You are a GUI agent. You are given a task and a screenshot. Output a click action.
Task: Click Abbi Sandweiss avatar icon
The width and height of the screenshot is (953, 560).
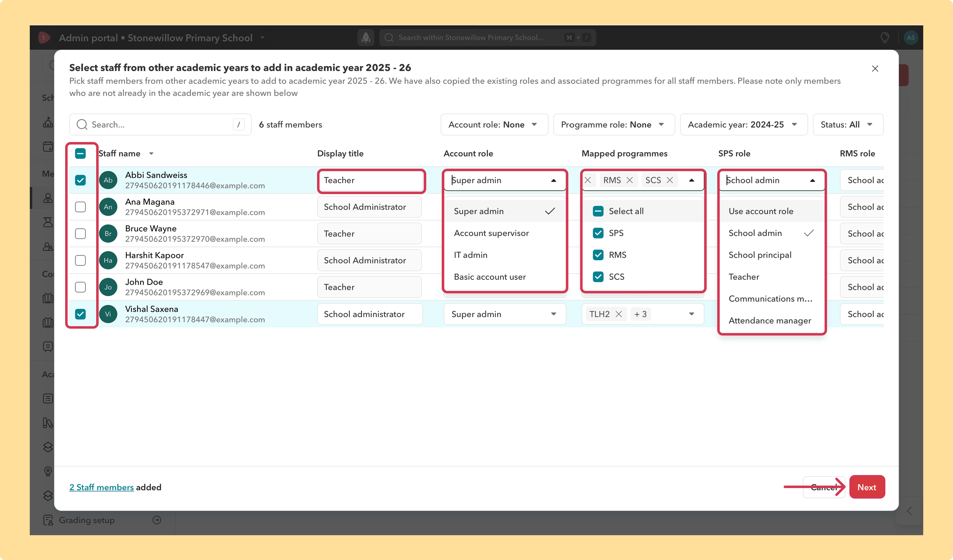click(x=108, y=180)
